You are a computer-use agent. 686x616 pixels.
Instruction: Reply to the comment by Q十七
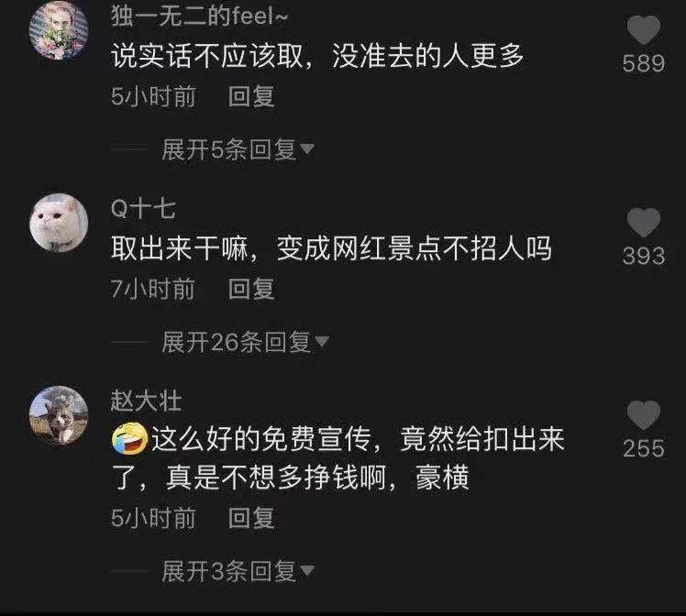tap(251, 289)
